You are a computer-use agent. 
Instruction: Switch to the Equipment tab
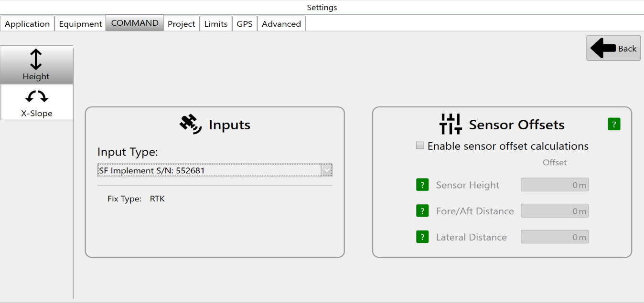point(80,24)
